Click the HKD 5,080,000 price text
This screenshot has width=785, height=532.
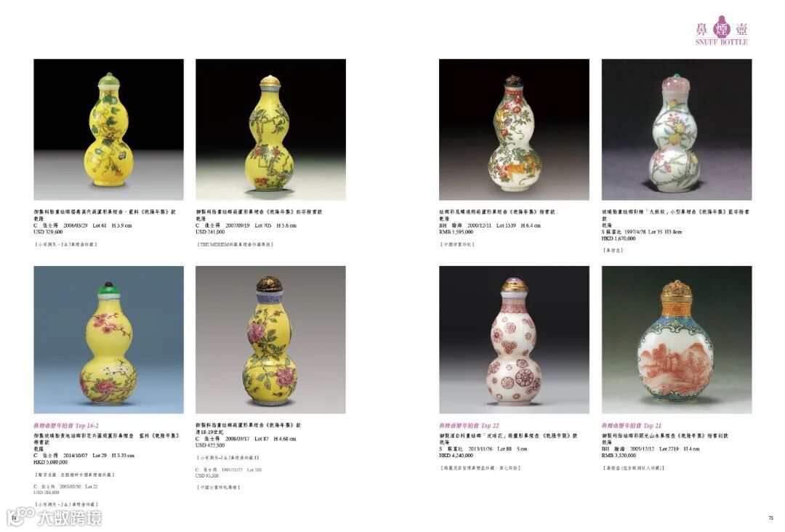coord(51,462)
